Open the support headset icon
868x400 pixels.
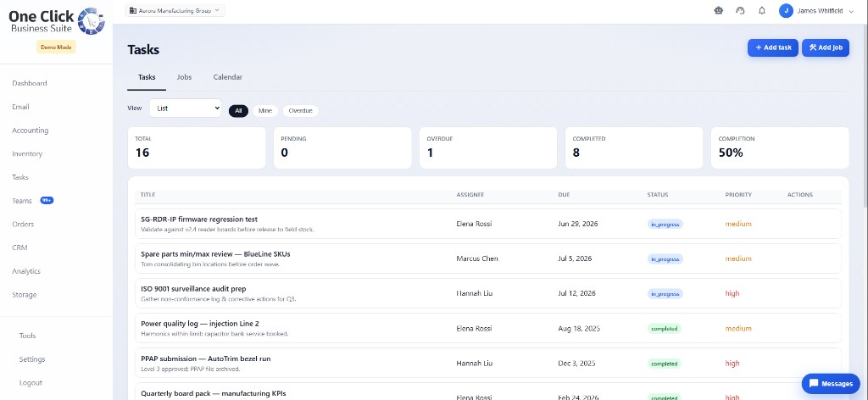740,10
